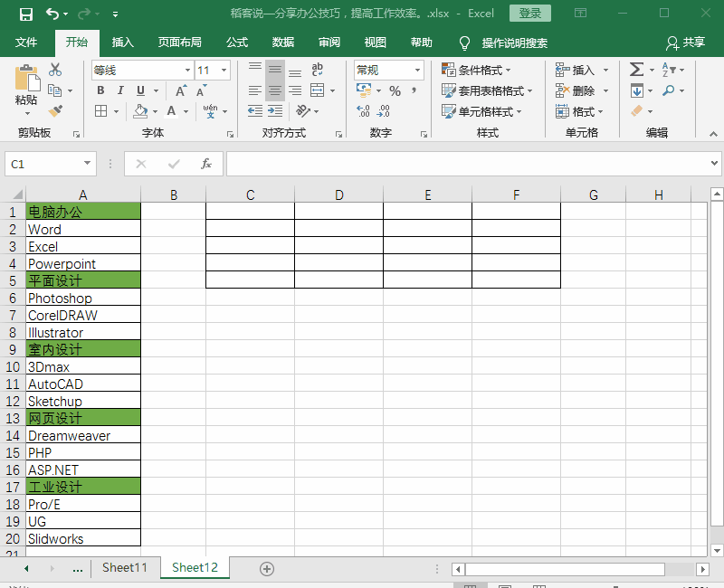The width and height of the screenshot is (724, 588).
Task: Click the cell Borders icon
Action: click(101, 110)
